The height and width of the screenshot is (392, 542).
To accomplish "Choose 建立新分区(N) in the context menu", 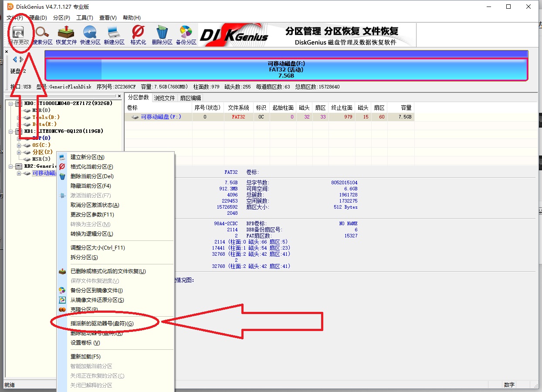I will [87, 157].
